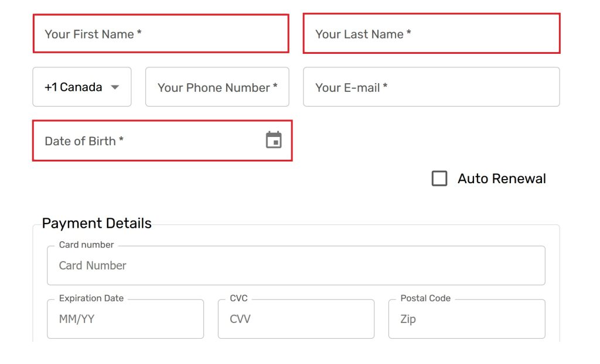Click the 'Expiration Date' field label
Image resolution: width=600 pixels, height=364 pixels.
click(x=91, y=298)
